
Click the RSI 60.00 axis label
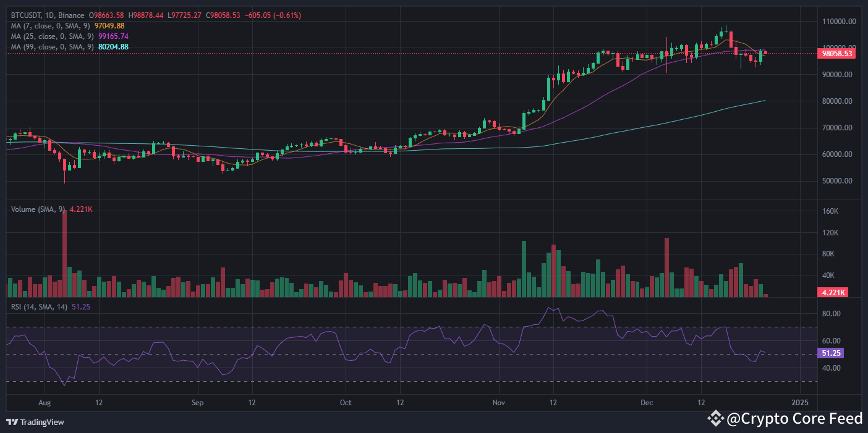[830, 341]
